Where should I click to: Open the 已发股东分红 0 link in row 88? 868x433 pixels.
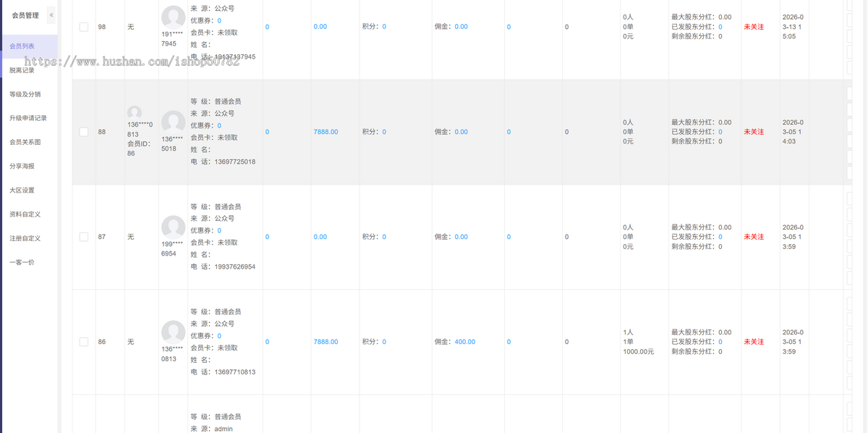tap(720, 132)
